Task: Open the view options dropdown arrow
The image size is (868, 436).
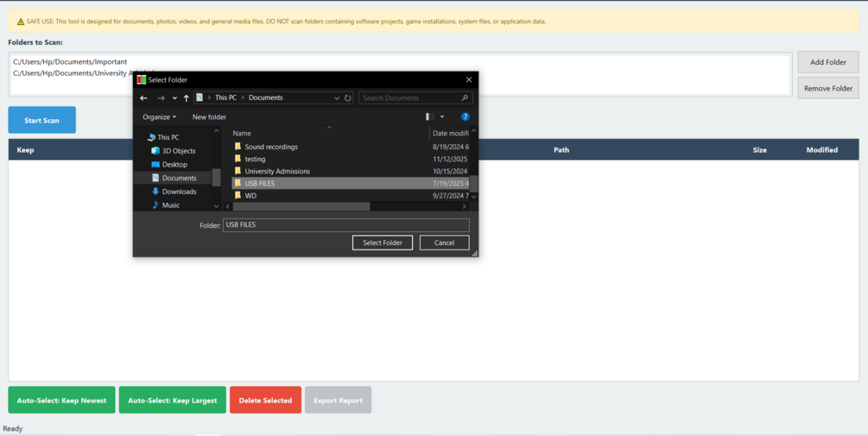Action: (441, 117)
